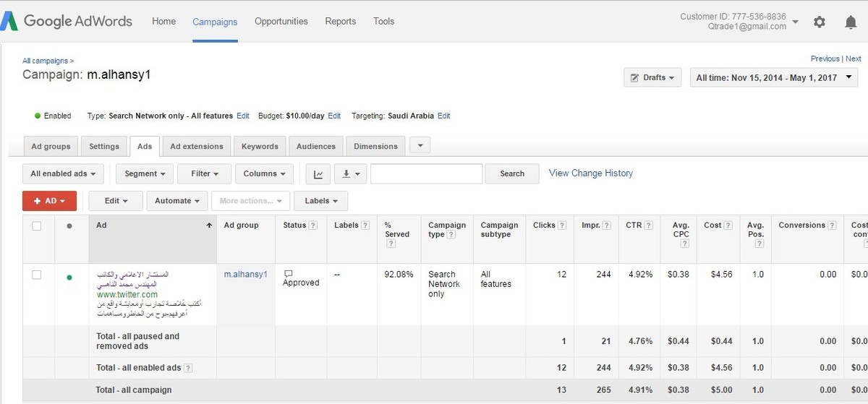The image size is (868, 404).
Task: Click the View Change History link
Action: click(590, 173)
